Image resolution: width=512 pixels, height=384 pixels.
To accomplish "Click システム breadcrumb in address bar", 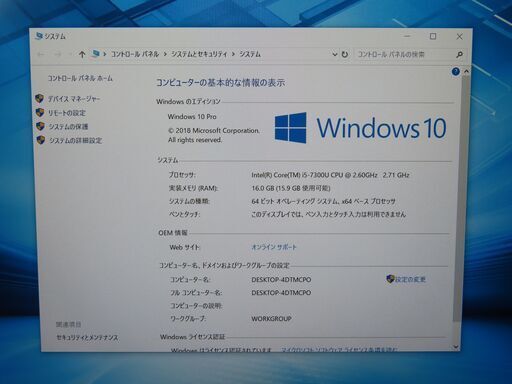I will coord(250,54).
